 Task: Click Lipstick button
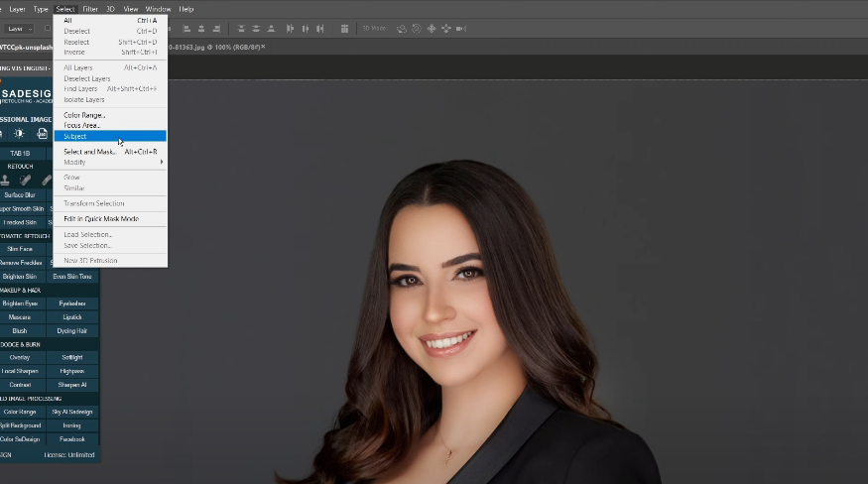coord(72,317)
